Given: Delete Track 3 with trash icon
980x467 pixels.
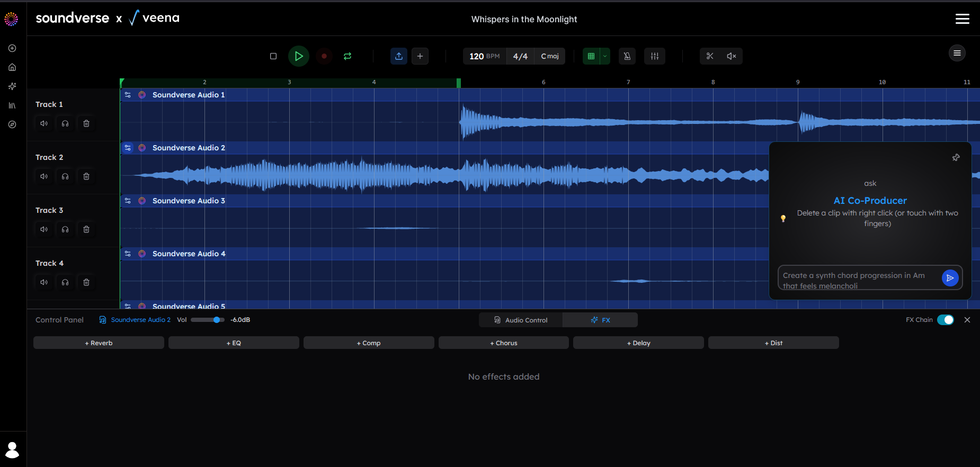Looking at the screenshot, I should tap(86, 229).
